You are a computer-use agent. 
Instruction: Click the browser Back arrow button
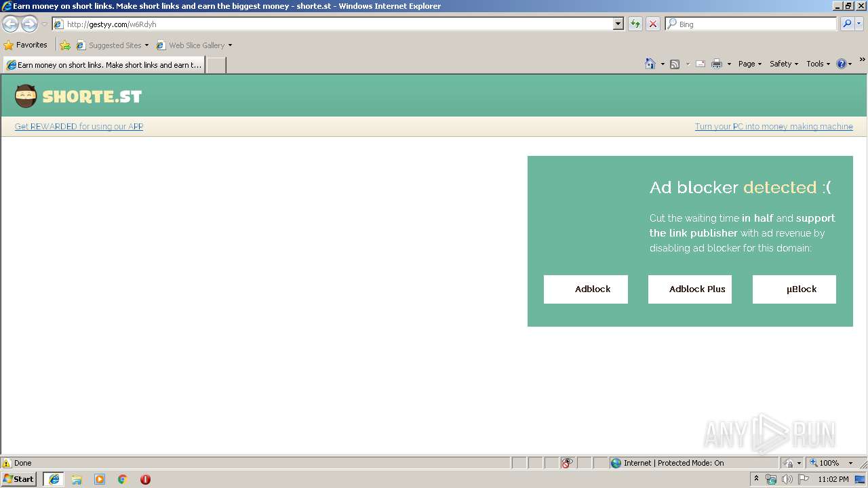coord(11,24)
